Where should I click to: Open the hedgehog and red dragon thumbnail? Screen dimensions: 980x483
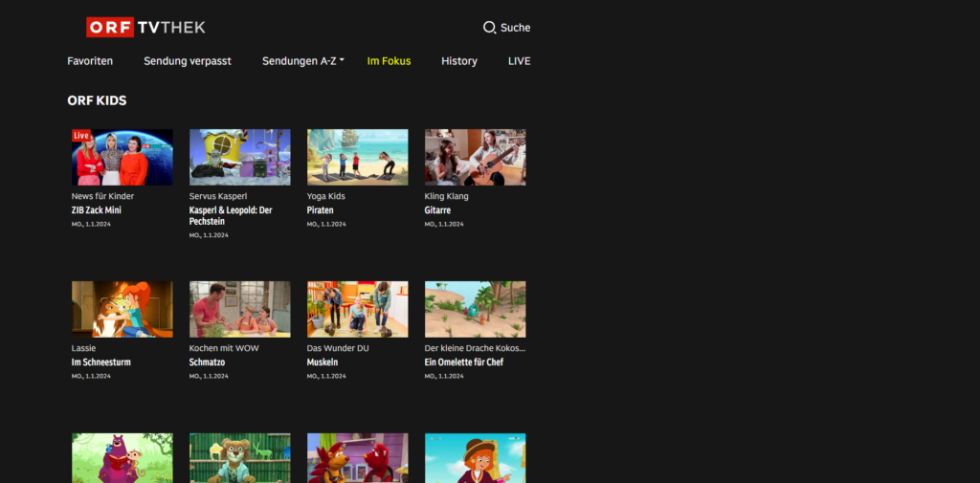[x=358, y=458]
